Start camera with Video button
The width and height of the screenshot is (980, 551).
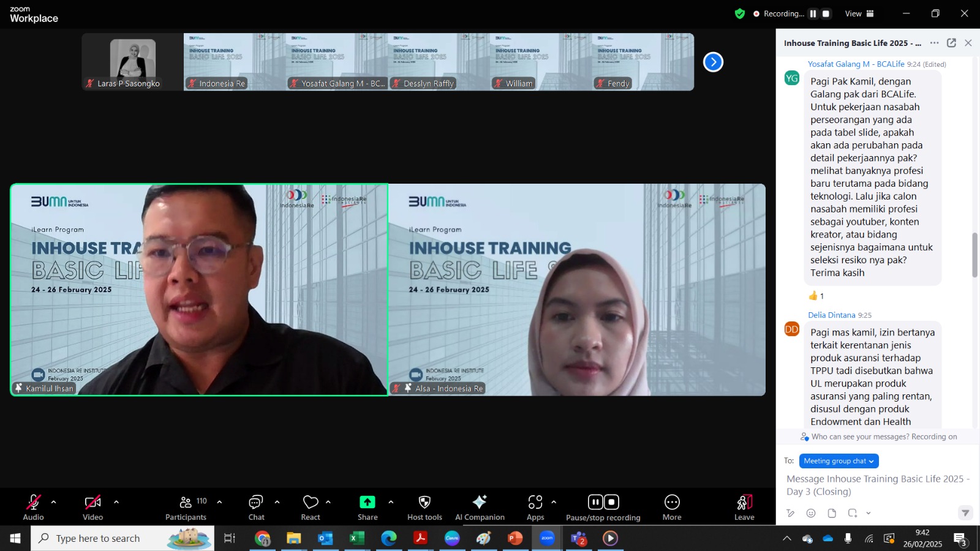(92, 508)
